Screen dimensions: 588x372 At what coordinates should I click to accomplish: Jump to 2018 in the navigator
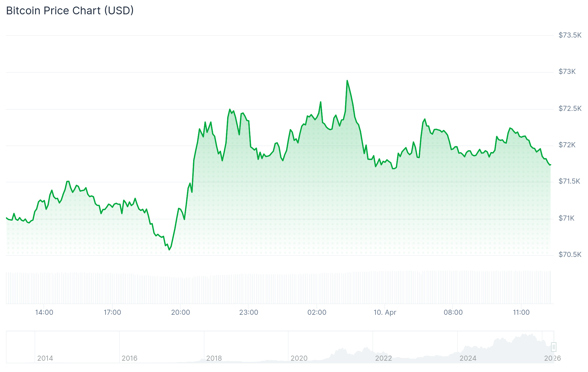214,358
